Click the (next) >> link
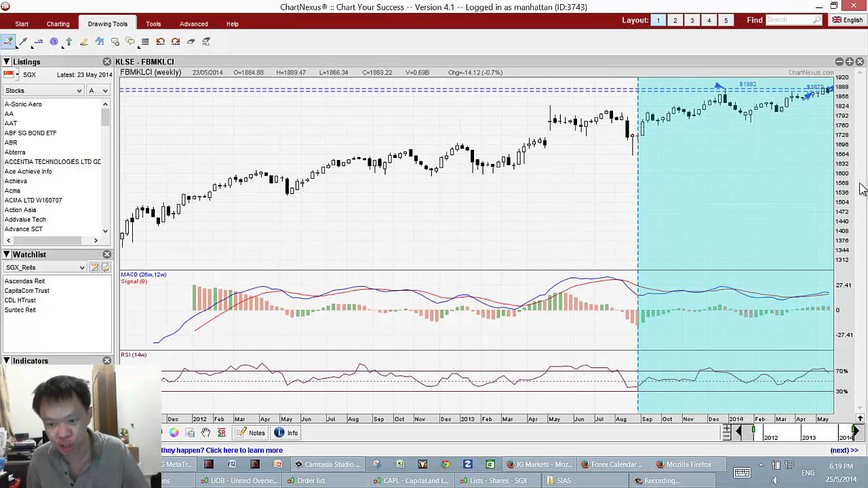The width and height of the screenshot is (868, 488). 844,450
